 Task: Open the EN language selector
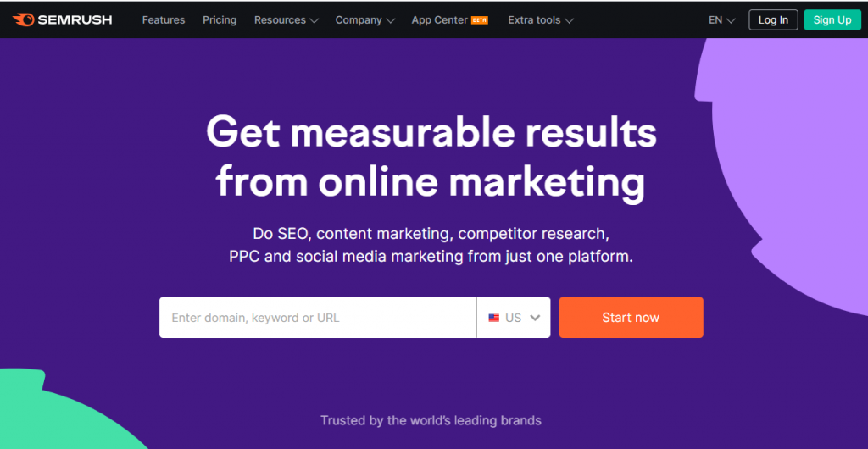click(x=722, y=19)
